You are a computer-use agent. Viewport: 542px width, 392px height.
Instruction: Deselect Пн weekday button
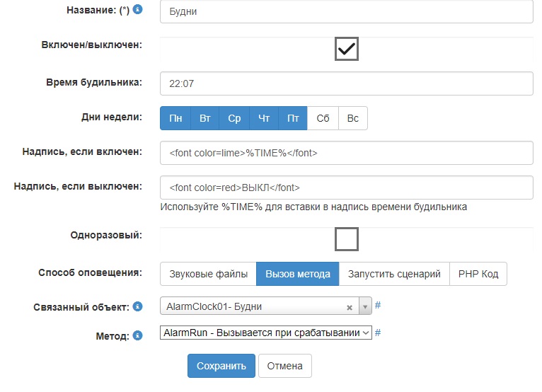[175, 118]
